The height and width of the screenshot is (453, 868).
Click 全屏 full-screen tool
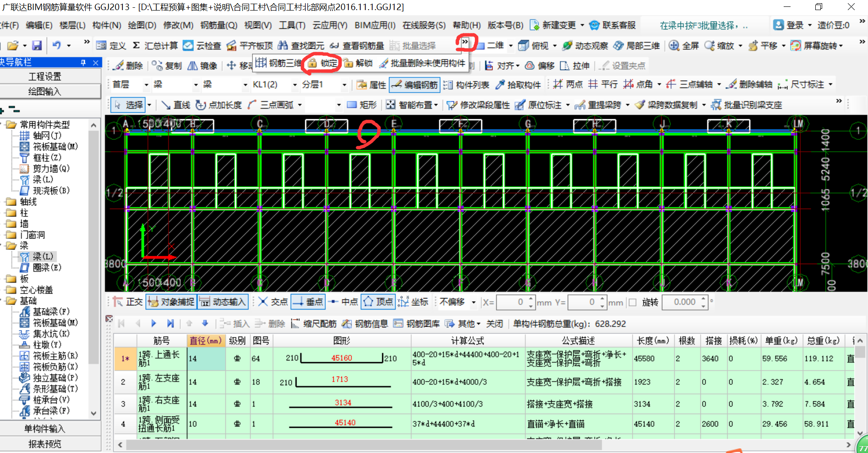[x=683, y=45]
